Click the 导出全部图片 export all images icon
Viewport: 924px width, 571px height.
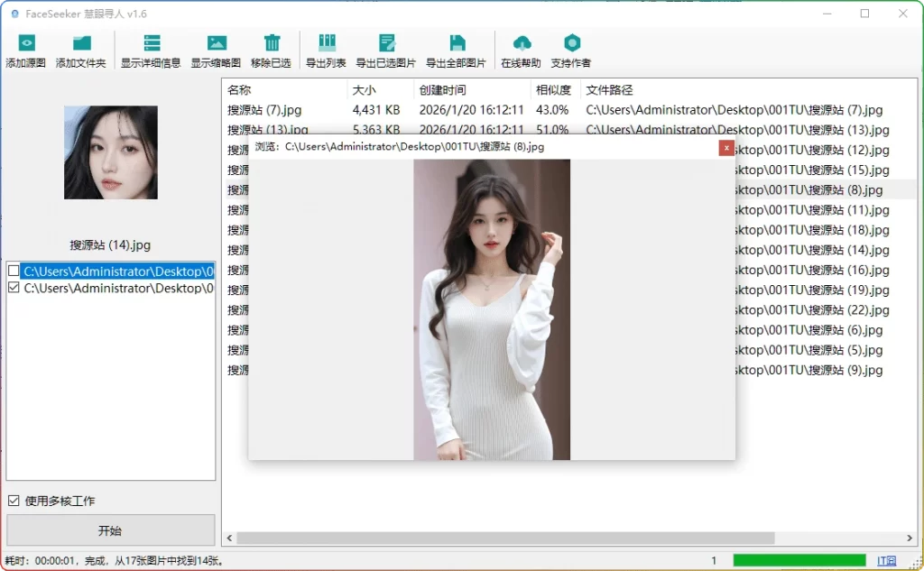pos(457,42)
